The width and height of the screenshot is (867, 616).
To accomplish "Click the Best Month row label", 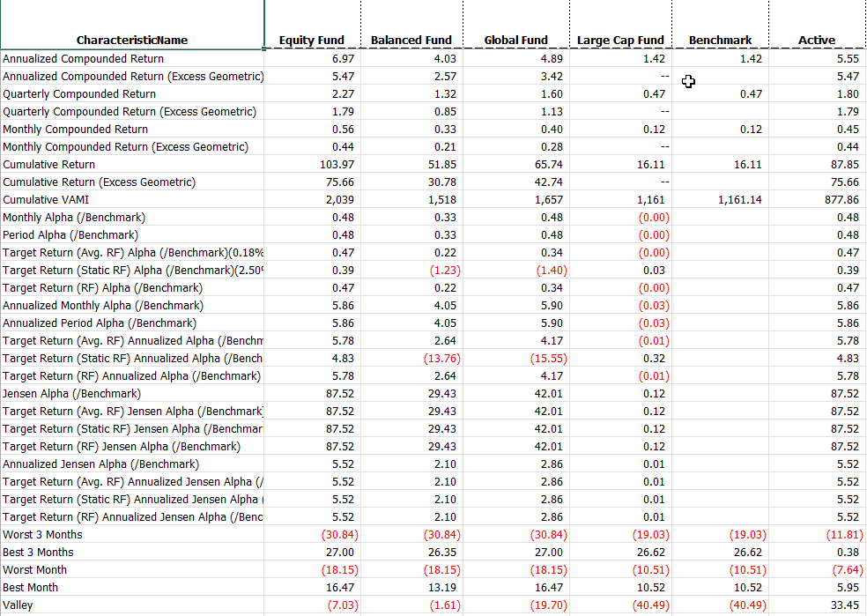I will pyautogui.click(x=30, y=588).
